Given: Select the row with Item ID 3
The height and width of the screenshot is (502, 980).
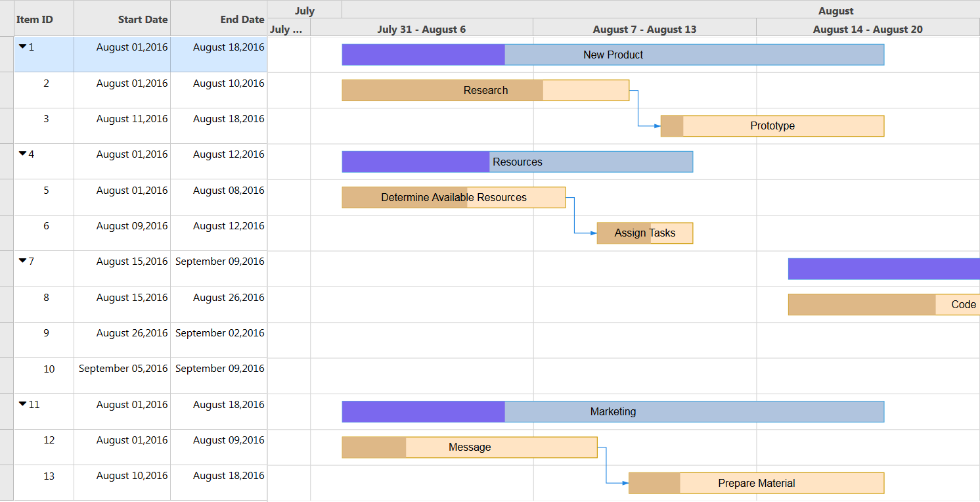Looking at the screenshot, I should (x=141, y=126).
